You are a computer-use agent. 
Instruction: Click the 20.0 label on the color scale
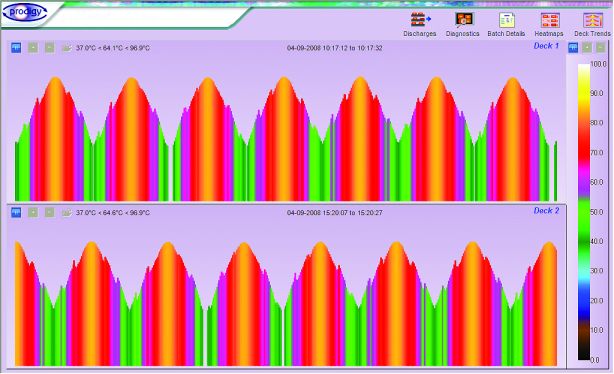tap(597, 301)
